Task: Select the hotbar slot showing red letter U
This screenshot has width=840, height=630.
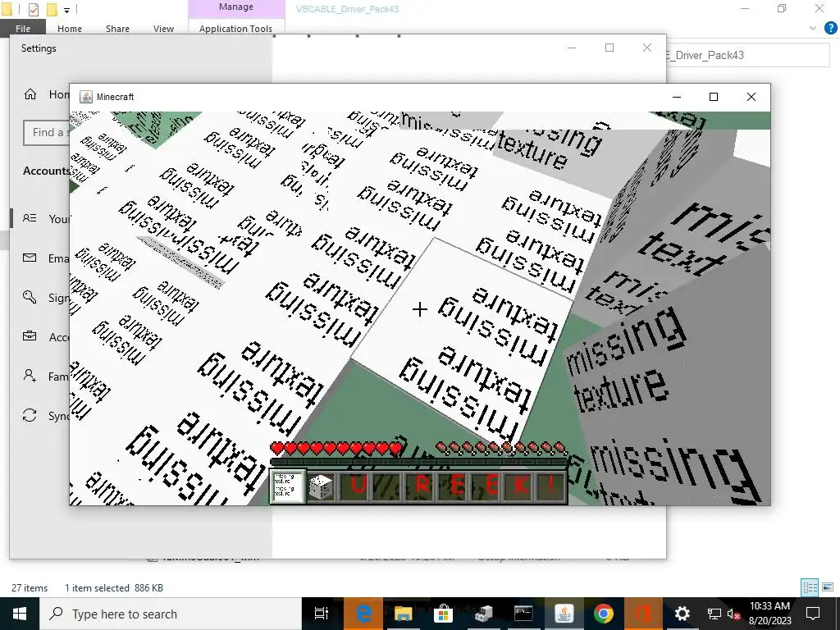Action: pos(358,486)
